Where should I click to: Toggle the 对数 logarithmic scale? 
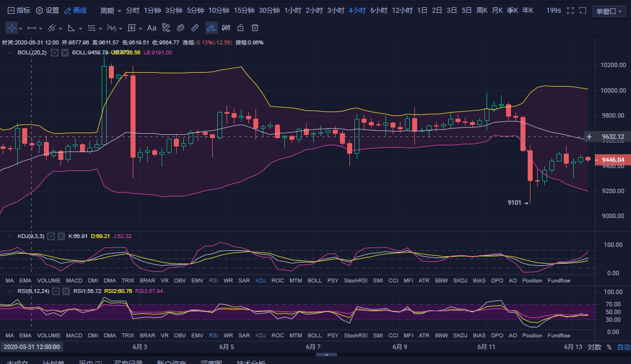coord(594,347)
